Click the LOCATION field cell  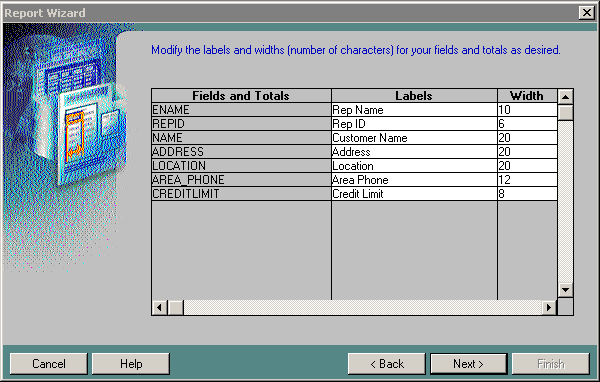[x=241, y=166]
